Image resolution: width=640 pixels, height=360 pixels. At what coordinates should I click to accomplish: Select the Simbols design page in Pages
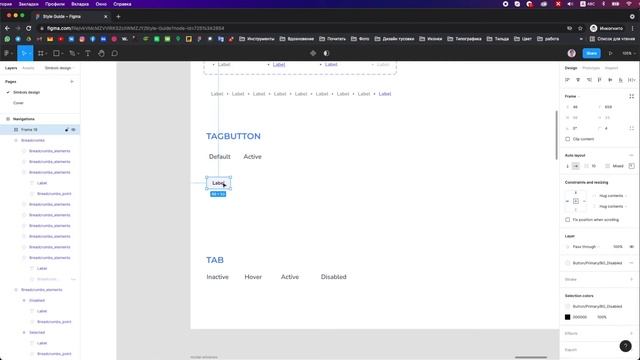click(x=27, y=92)
